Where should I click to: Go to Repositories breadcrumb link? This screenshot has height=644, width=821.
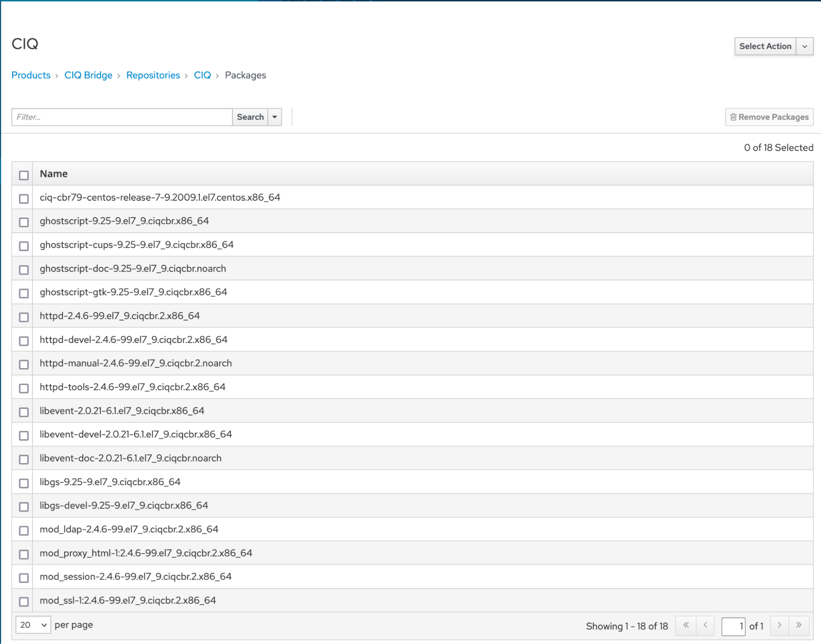pyautogui.click(x=153, y=75)
